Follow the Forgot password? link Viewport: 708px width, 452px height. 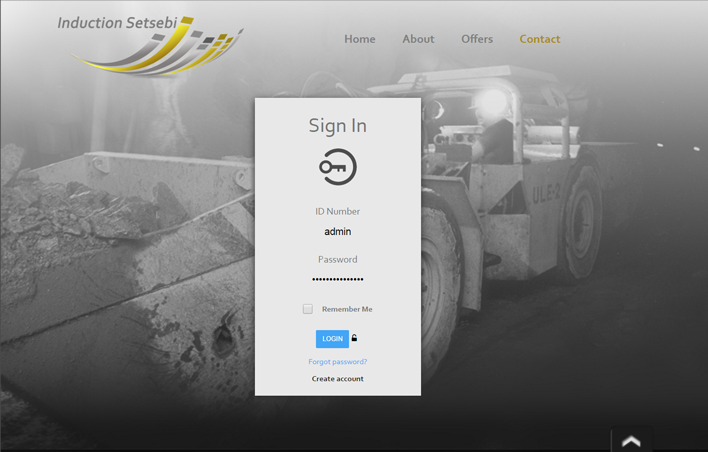click(x=337, y=362)
